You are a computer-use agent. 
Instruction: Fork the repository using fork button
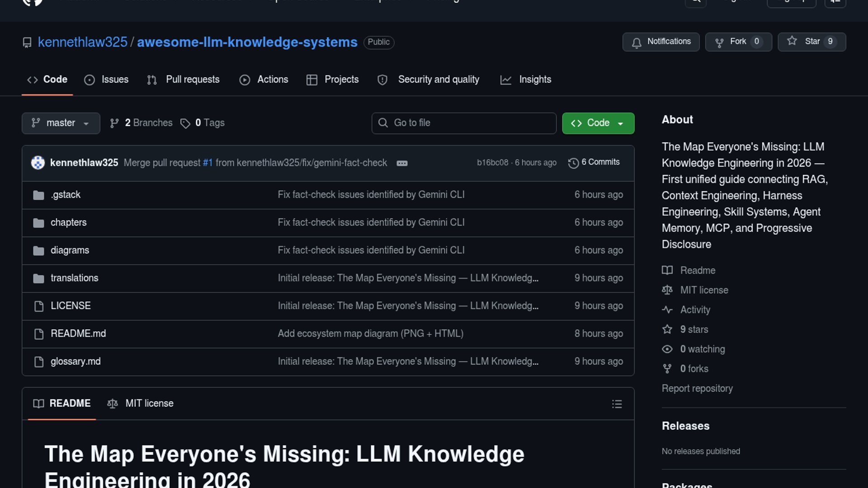click(x=738, y=42)
